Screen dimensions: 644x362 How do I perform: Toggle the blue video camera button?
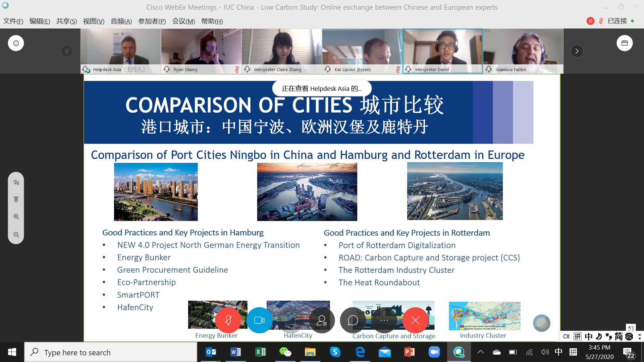(259, 320)
